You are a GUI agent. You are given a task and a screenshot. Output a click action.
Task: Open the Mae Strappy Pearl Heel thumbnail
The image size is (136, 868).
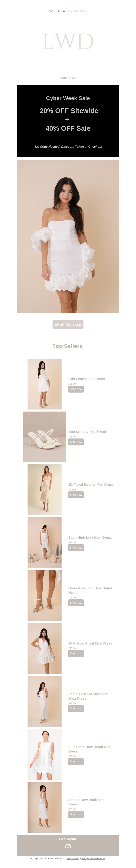pyautogui.click(x=45, y=437)
